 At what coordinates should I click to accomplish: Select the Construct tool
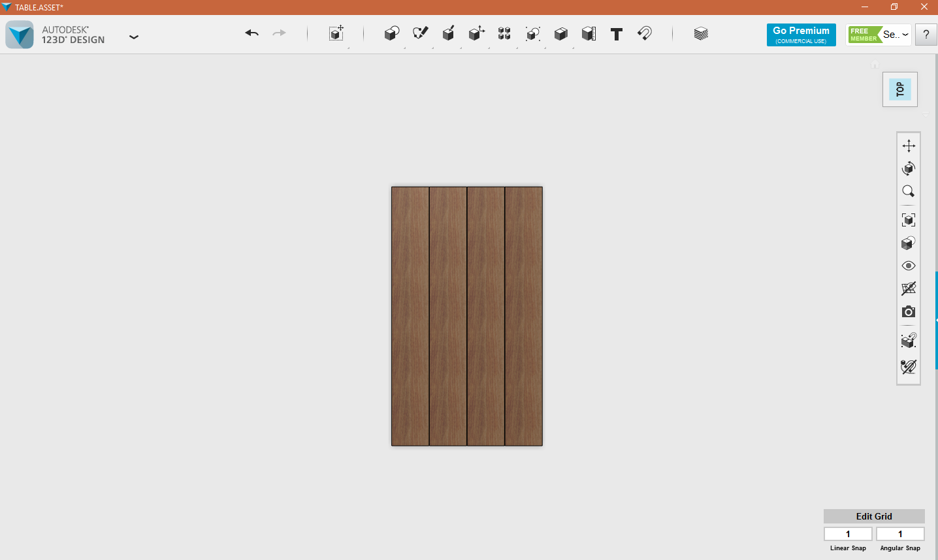(448, 33)
